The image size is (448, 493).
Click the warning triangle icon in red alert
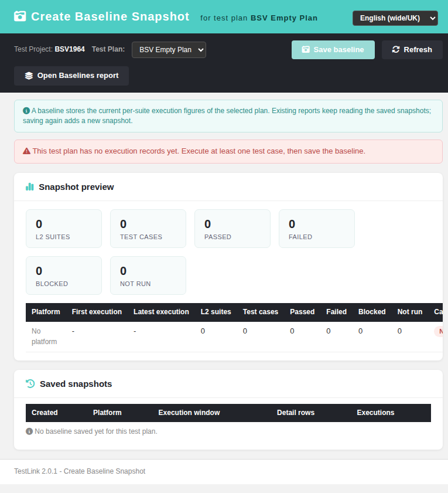point(27,151)
